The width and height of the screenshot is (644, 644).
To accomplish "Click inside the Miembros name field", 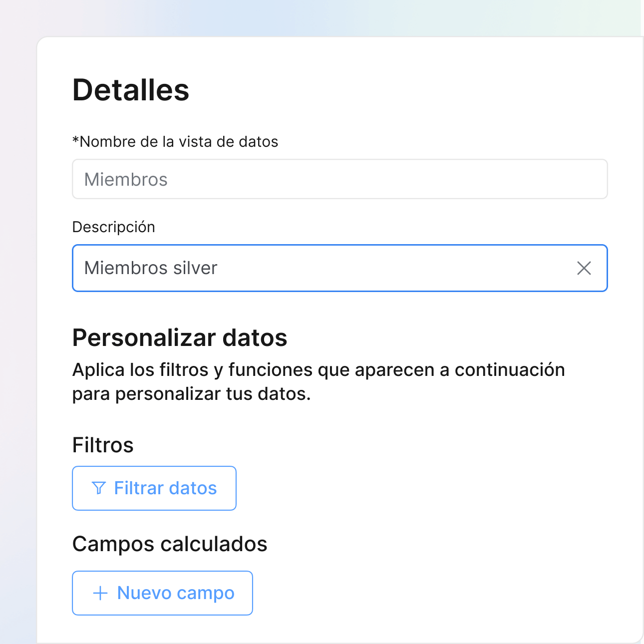I will click(339, 179).
